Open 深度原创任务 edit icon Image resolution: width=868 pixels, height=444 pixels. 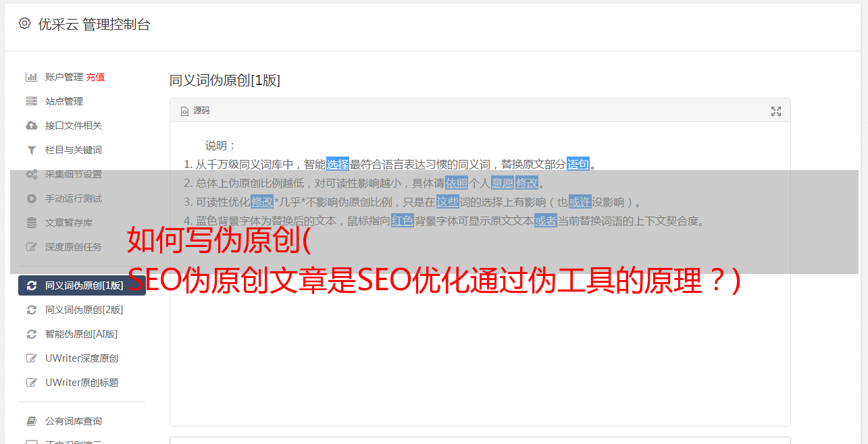tap(31, 247)
